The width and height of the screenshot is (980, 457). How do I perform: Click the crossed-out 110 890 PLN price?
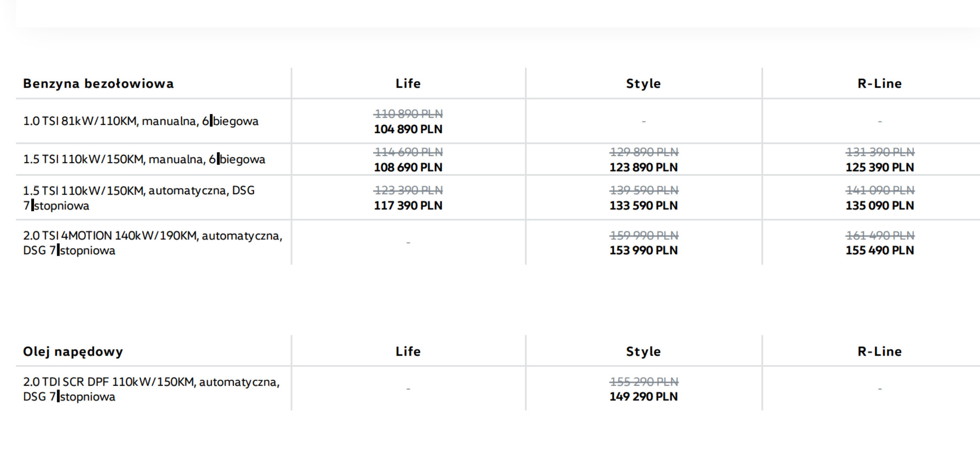pos(408,114)
